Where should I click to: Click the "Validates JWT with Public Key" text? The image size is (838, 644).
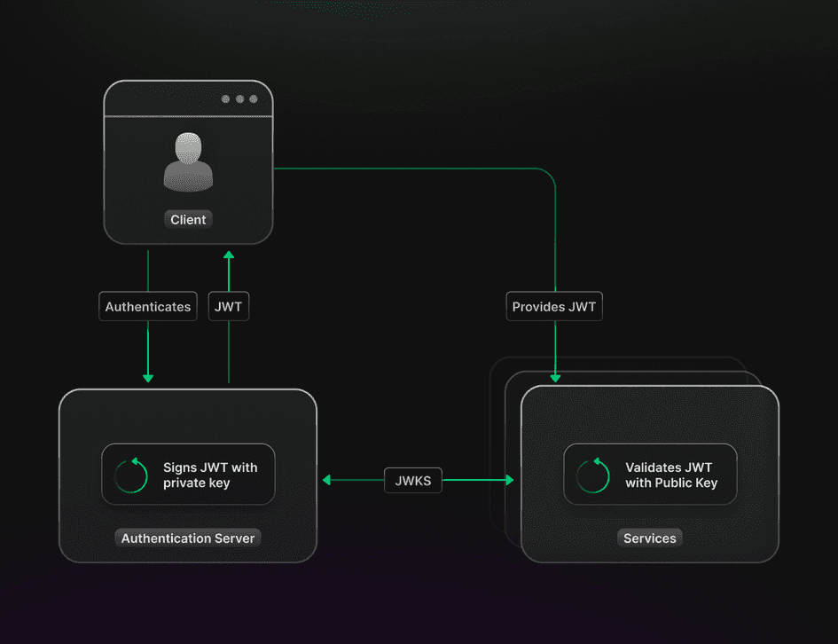pyautogui.click(x=671, y=475)
